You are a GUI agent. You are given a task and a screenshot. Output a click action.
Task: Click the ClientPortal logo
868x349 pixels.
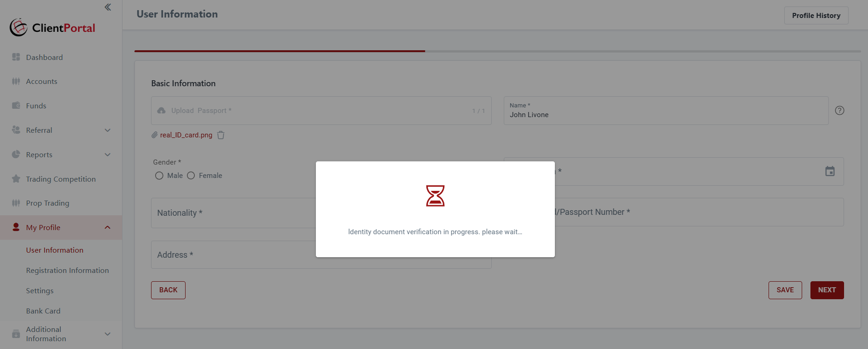(x=52, y=28)
